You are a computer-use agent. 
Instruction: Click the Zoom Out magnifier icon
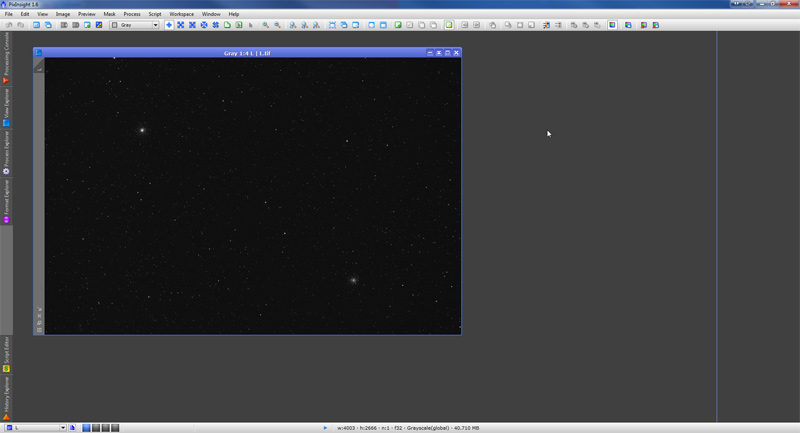coord(277,25)
